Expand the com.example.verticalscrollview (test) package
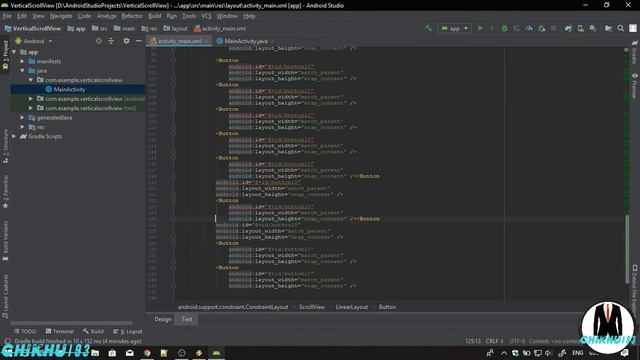Image resolution: width=640 pixels, height=360 pixels. pos(31,108)
